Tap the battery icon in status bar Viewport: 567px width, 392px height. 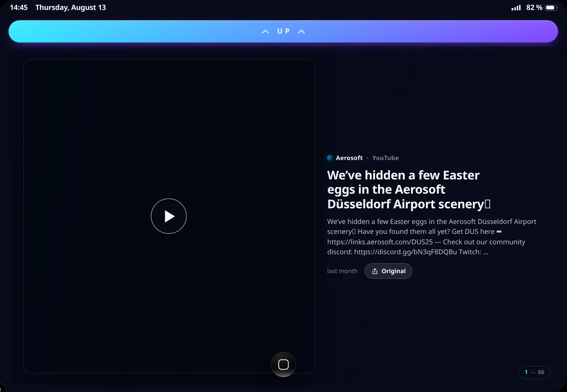click(x=551, y=8)
